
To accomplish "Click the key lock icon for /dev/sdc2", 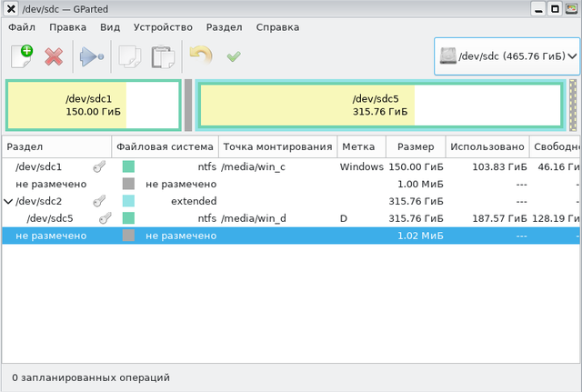I will pos(99,201).
